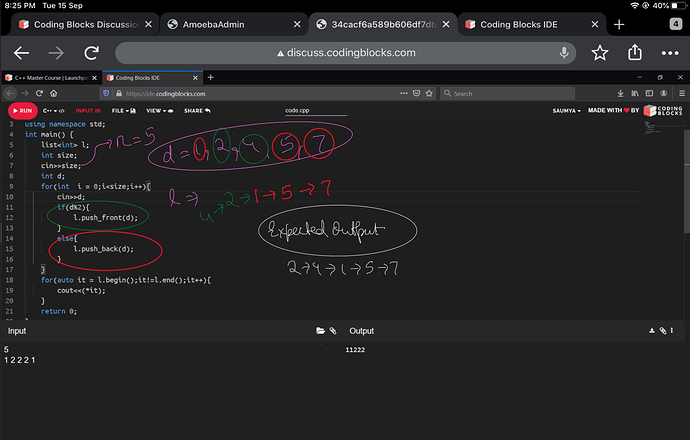Open the VIEW dropdown menu

pyautogui.click(x=159, y=111)
